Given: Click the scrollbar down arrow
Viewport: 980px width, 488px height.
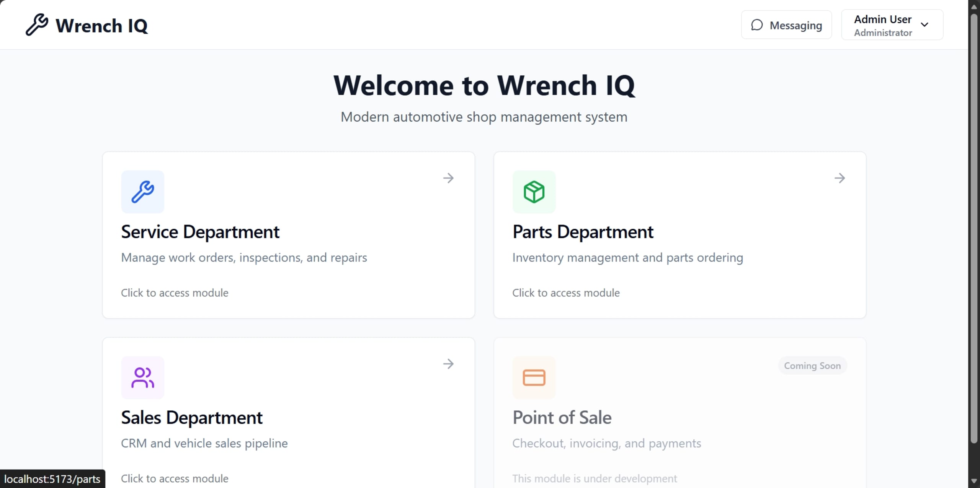Looking at the screenshot, I should (974, 481).
